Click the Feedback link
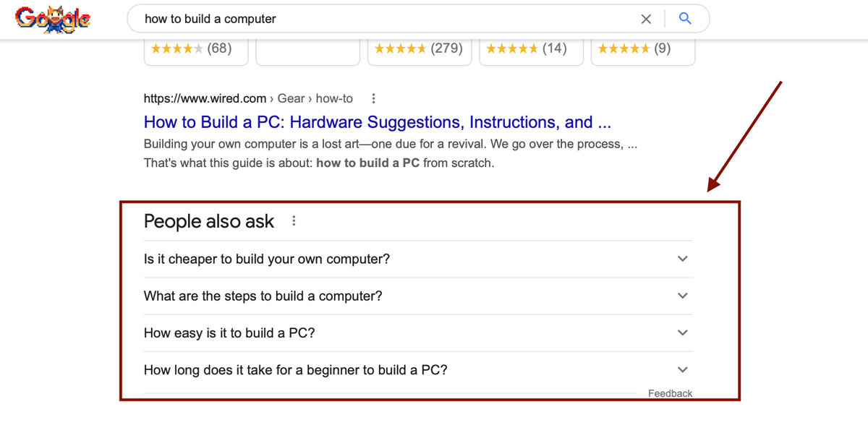This screenshot has height=425, width=868. 670,393
